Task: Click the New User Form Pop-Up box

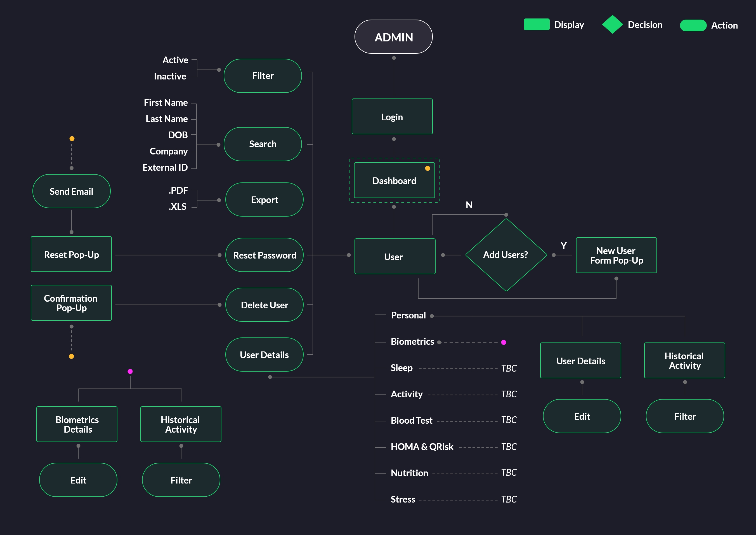Action: point(616,255)
